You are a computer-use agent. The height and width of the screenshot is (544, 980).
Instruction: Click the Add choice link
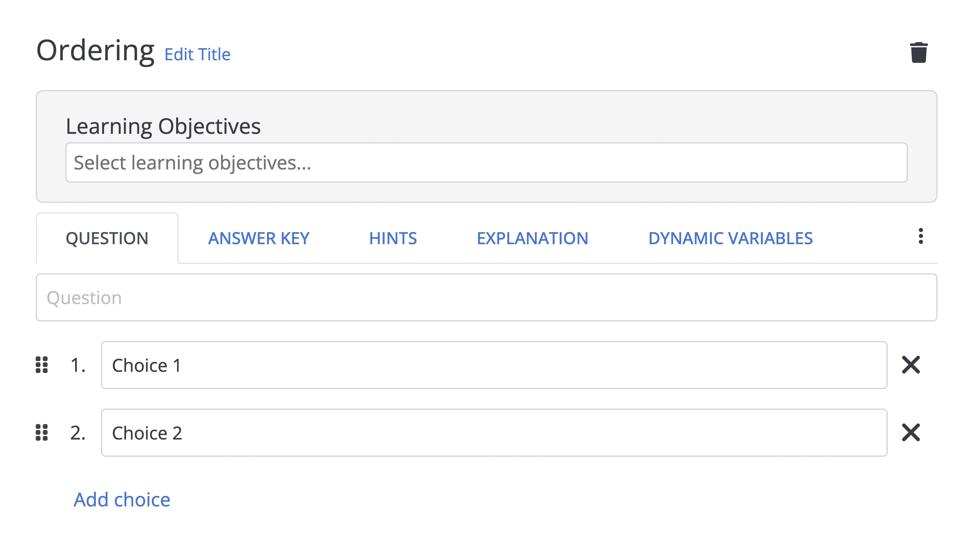[122, 500]
